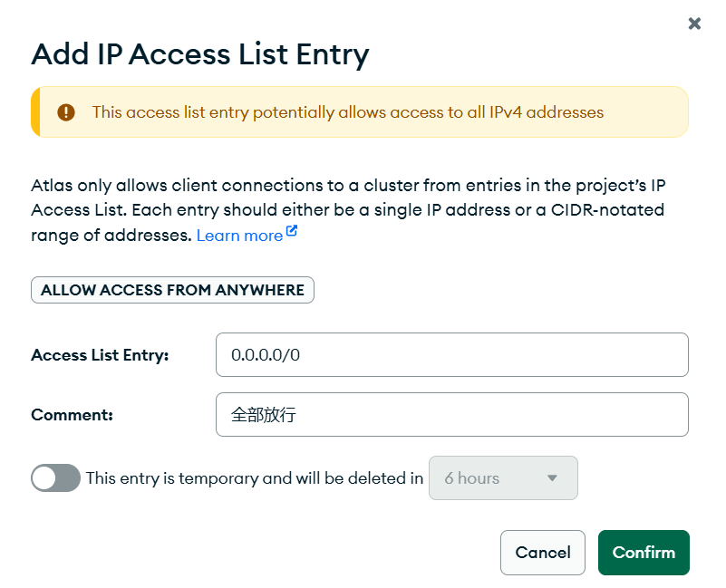The width and height of the screenshot is (726, 588).
Task: Click the Cancel button
Action: pyautogui.click(x=542, y=553)
